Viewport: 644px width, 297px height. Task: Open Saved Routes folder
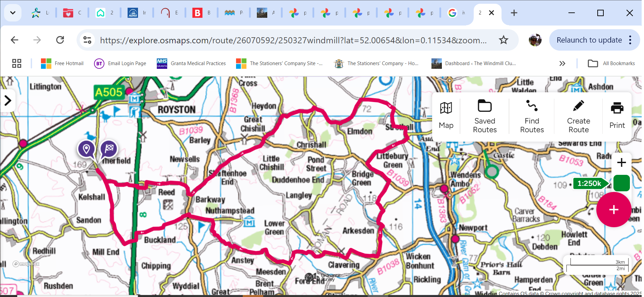pos(485,116)
